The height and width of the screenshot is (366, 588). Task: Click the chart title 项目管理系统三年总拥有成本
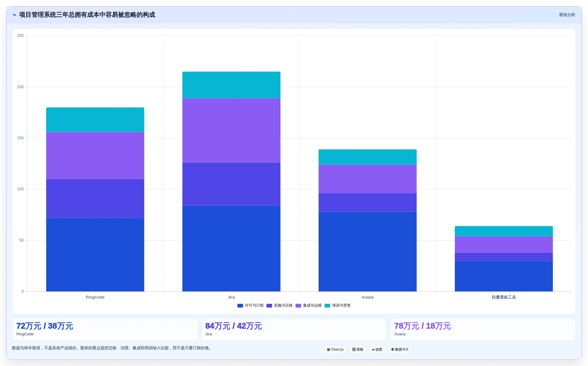[x=87, y=15]
